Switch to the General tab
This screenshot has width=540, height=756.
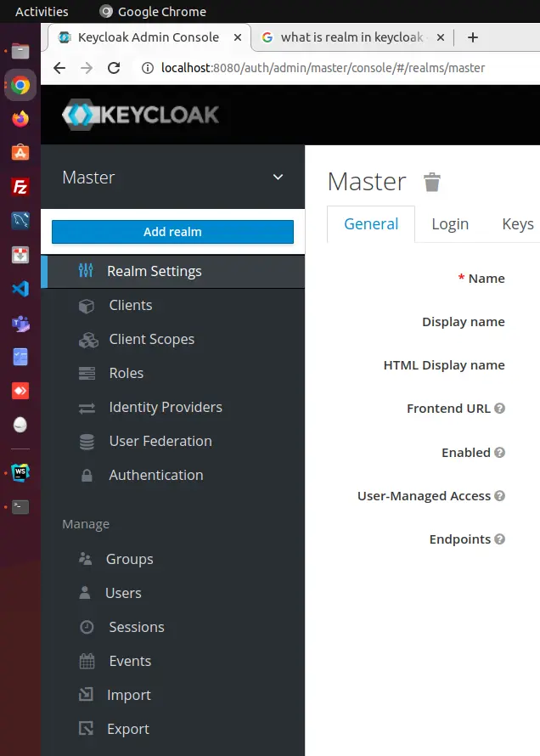[371, 223]
